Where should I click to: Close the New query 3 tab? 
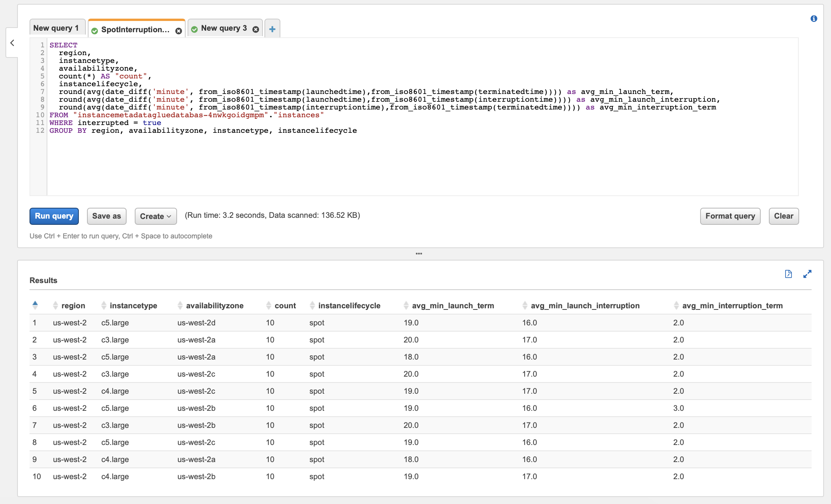pyautogui.click(x=256, y=30)
